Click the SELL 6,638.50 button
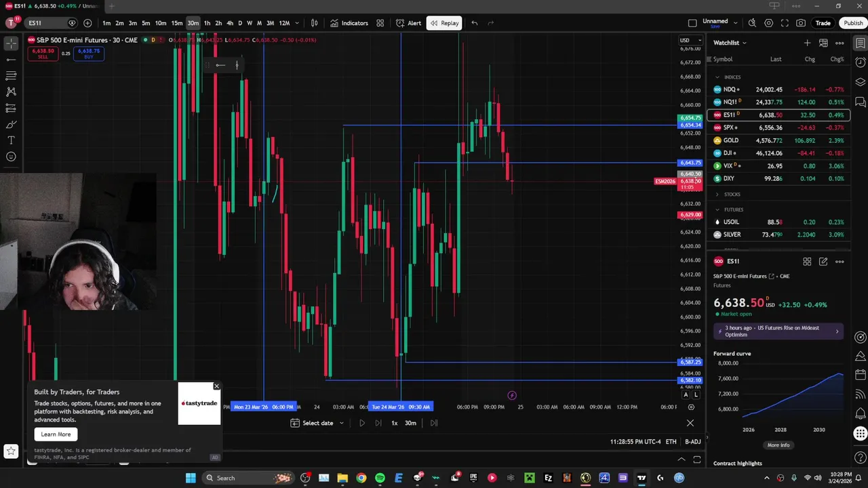The image size is (868, 488). (x=43, y=54)
